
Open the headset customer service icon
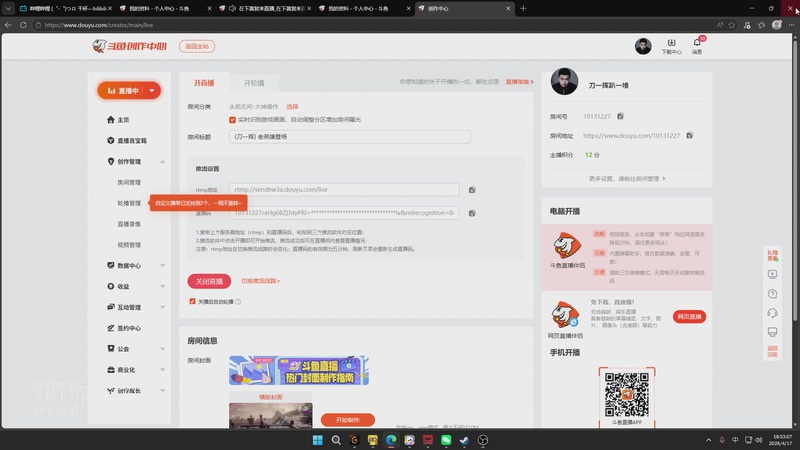pos(772,313)
